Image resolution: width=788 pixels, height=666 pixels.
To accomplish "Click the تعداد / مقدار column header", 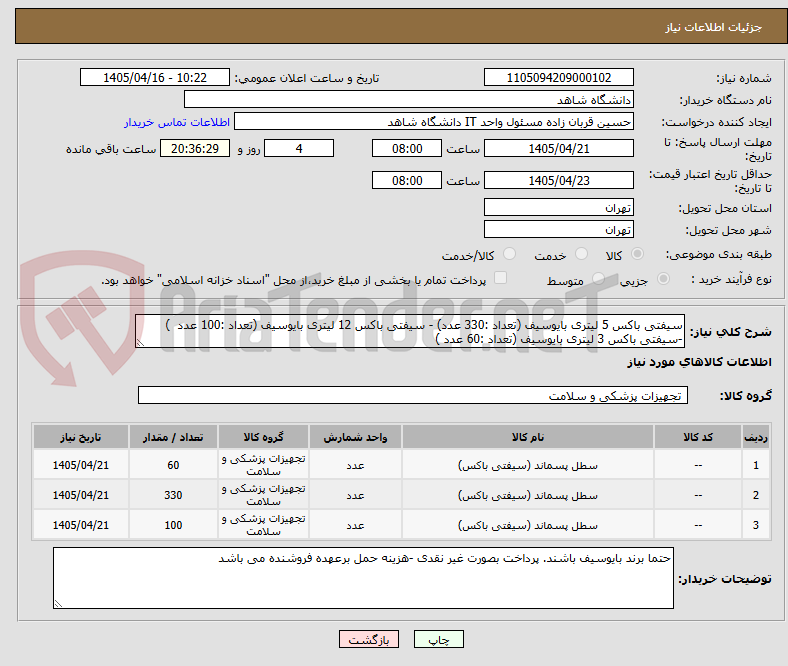I will (173, 437).
